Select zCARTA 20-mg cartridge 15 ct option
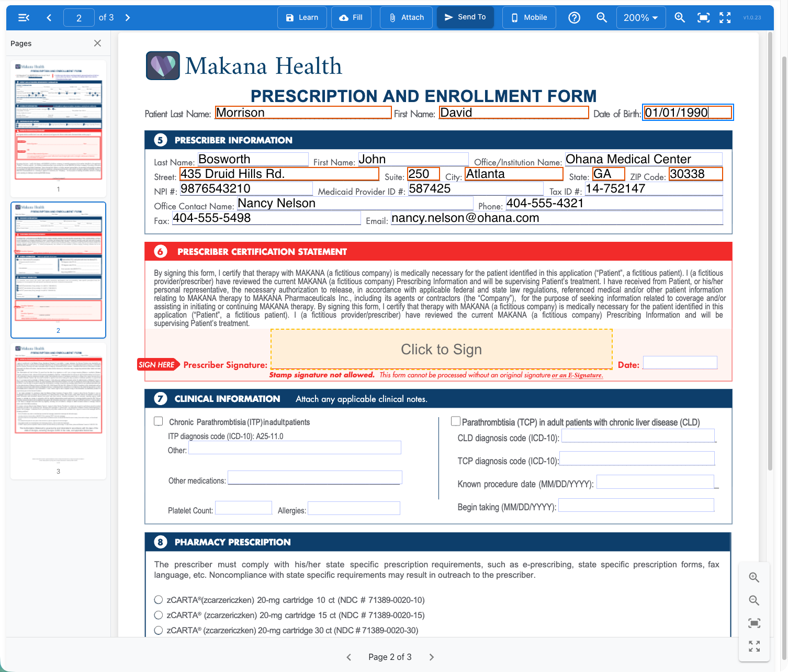The image size is (788, 672). pos(159,615)
